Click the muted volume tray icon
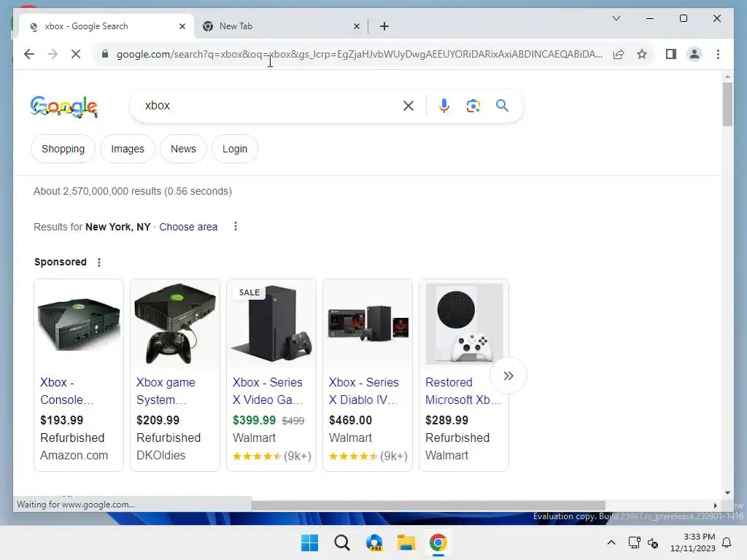The height and width of the screenshot is (560, 747). [x=653, y=542]
